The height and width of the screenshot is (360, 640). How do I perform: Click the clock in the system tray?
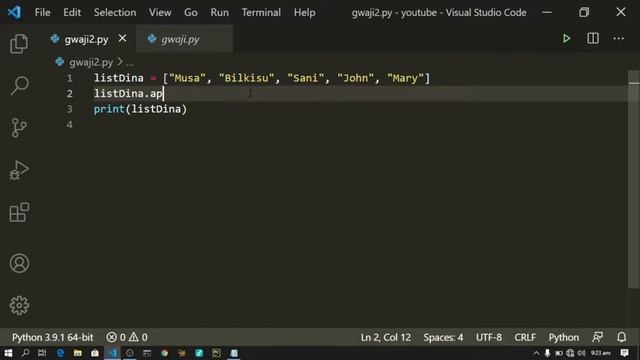coord(600,353)
